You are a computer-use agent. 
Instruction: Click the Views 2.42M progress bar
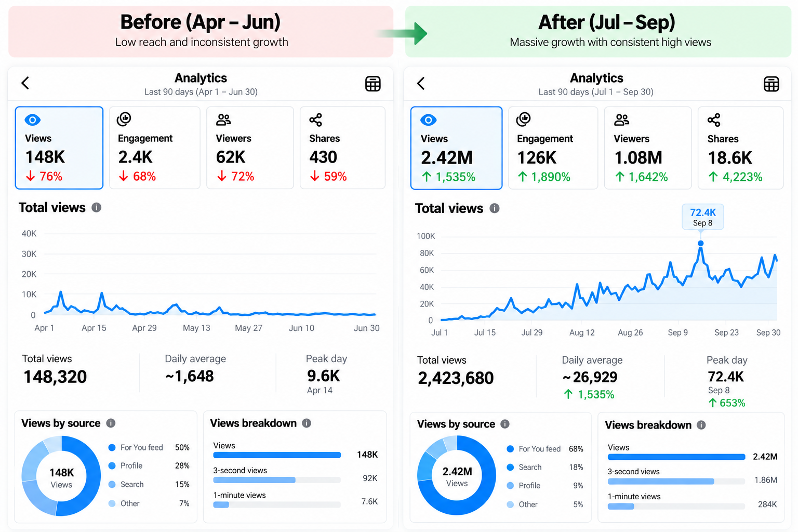pyautogui.click(x=676, y=457)
